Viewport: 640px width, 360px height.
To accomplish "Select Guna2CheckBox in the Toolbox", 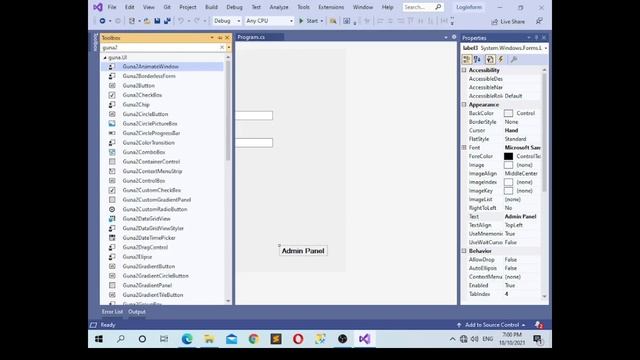I will click(x=142, y=95).
